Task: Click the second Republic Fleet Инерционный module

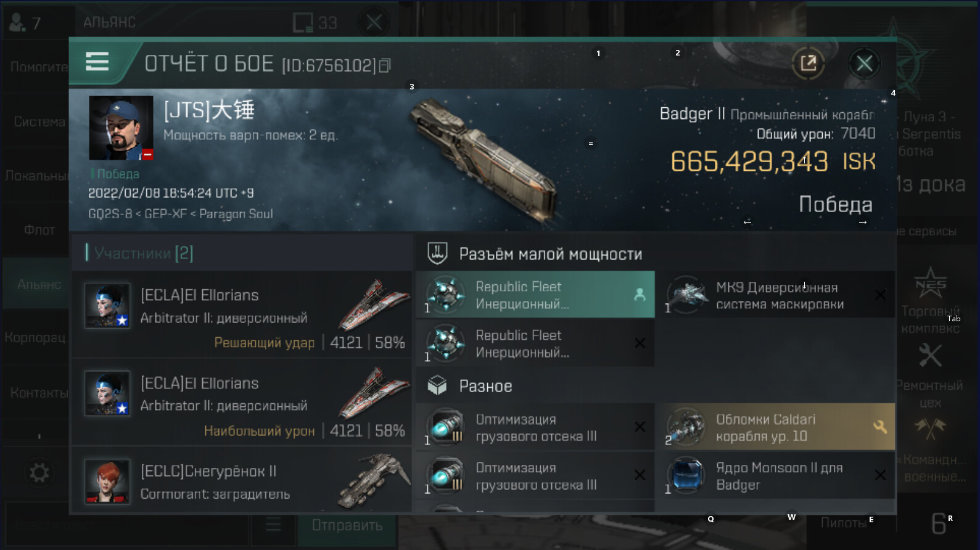Action: [x=535, y=343]
